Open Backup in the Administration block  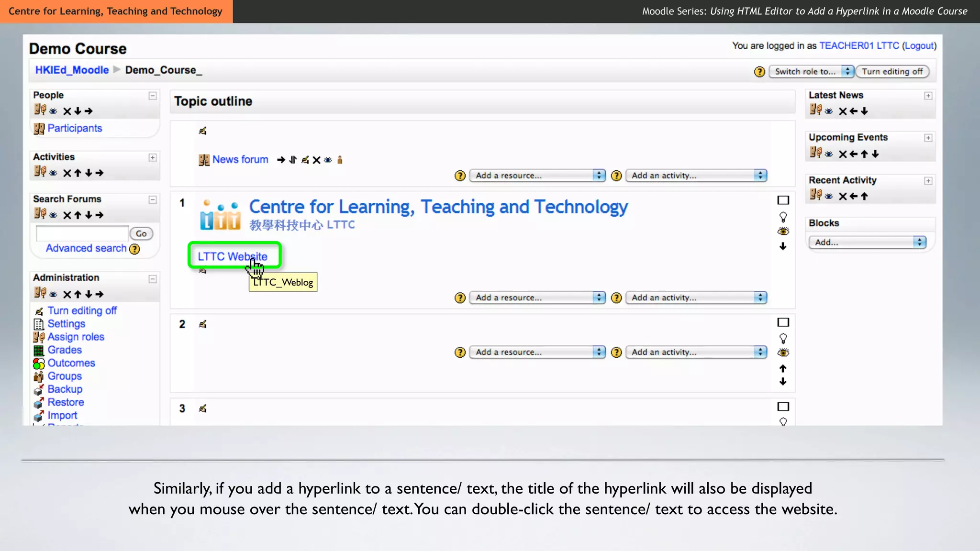coord(65,389)
